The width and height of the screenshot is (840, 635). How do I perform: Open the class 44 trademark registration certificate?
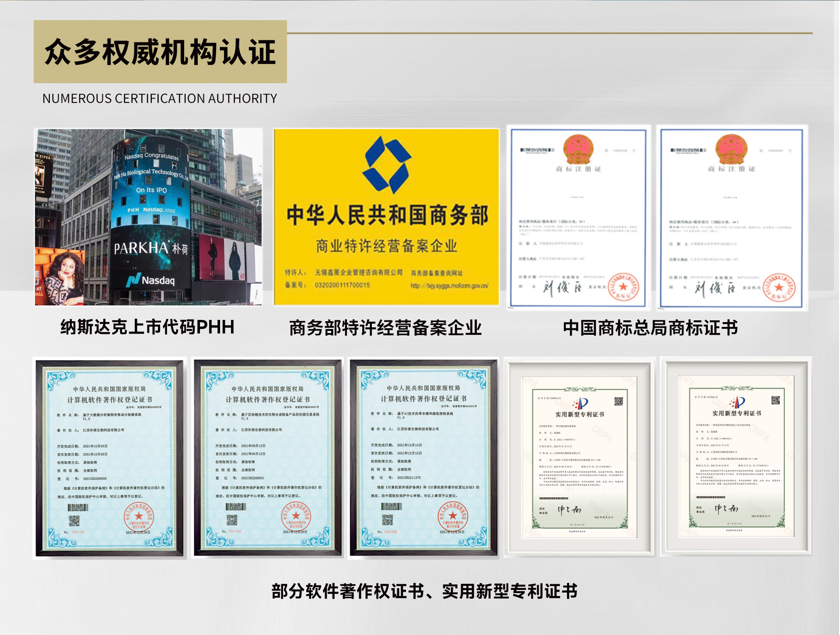(x=732, y=218)
